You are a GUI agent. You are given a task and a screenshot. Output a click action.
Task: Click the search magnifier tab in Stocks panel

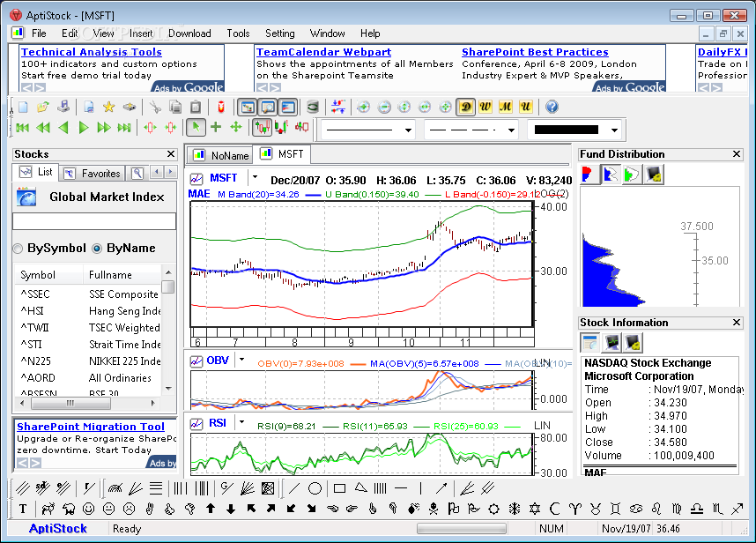coord(137,173)
